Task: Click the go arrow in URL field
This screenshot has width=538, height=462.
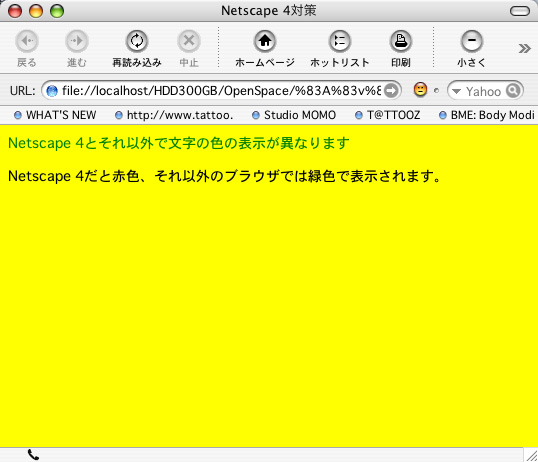Action: point(391,91)
